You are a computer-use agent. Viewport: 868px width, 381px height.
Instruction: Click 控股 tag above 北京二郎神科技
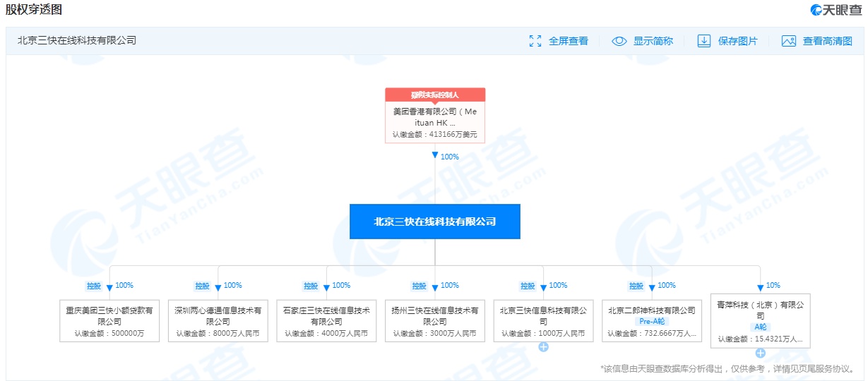[636, 286]
